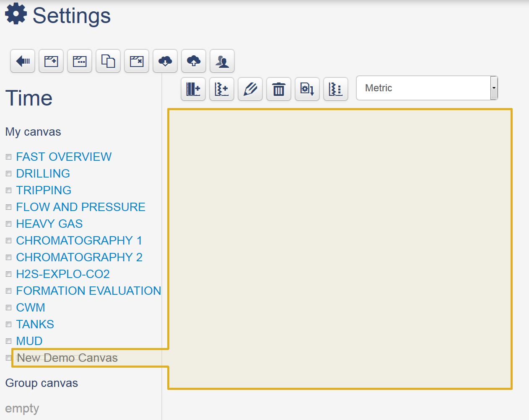
Task: Open the CHROMATOGRAPHY 2 canvas
Action: point(79,257)
